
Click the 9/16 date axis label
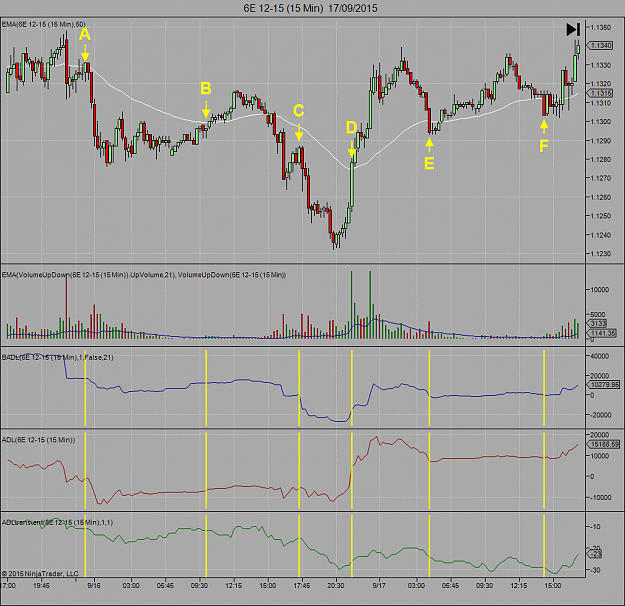(94, 586)
